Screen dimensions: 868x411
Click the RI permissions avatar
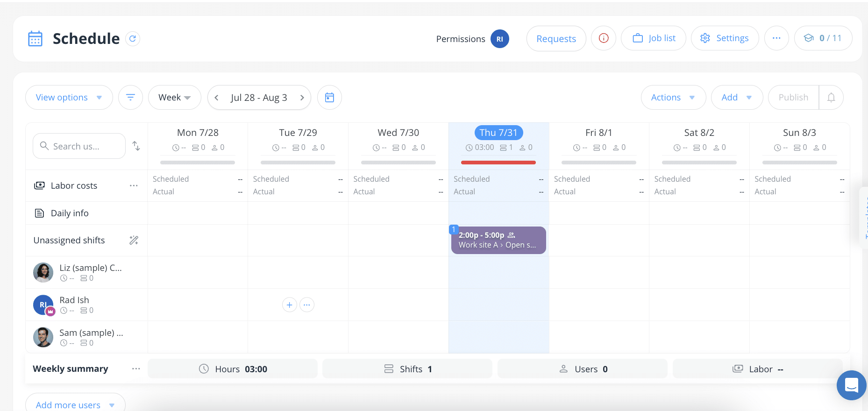(x=499, y=39)
